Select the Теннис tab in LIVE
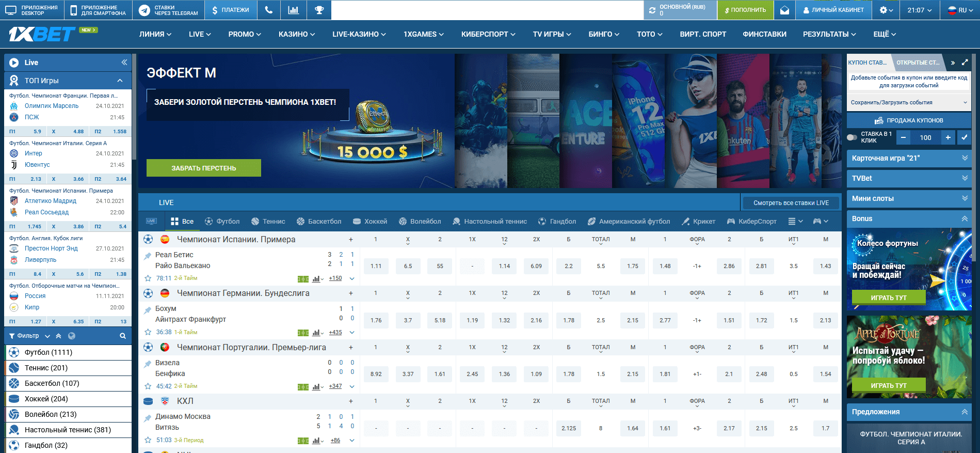 (268, 221)
